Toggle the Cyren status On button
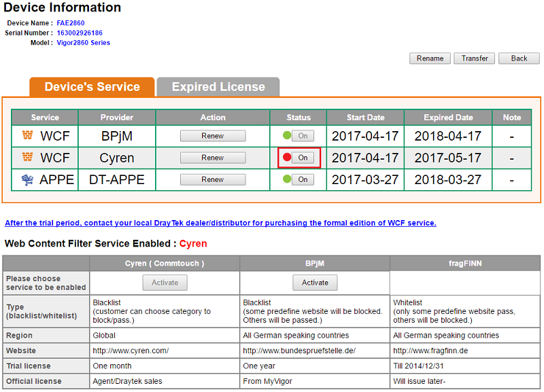 click(x=303, y=158)
